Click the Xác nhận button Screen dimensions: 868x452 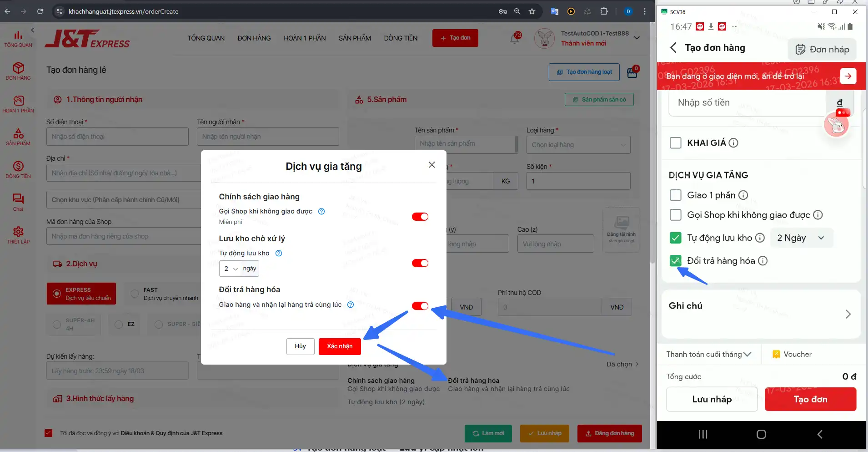tap(340, 346)
